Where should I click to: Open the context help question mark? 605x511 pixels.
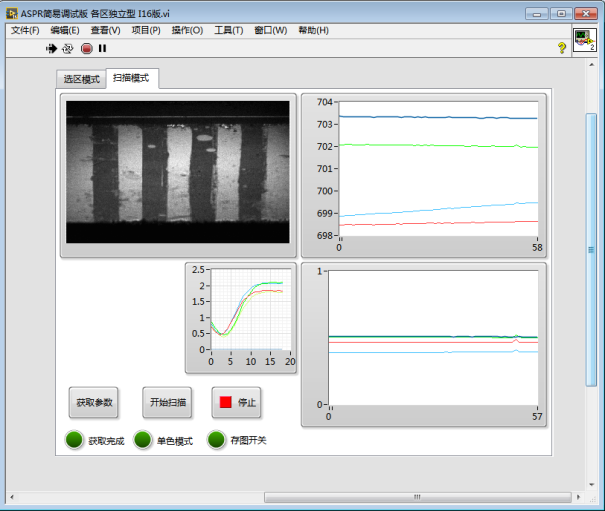click(x=561, y=48)
